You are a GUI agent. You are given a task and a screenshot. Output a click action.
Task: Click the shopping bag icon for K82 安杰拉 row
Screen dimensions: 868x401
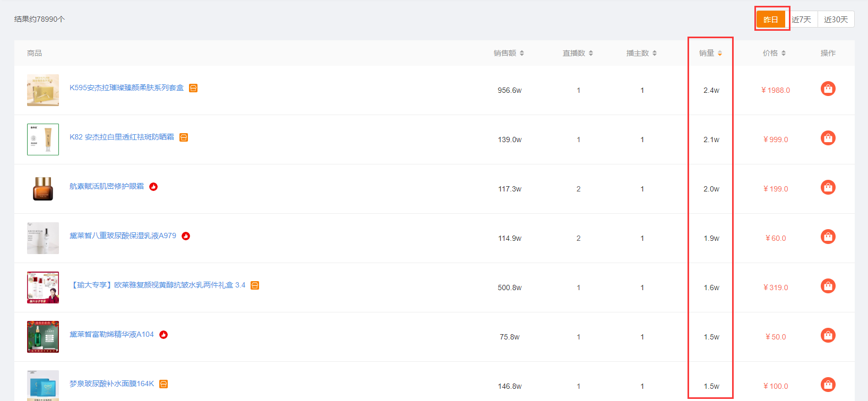(x=828, y=138)
